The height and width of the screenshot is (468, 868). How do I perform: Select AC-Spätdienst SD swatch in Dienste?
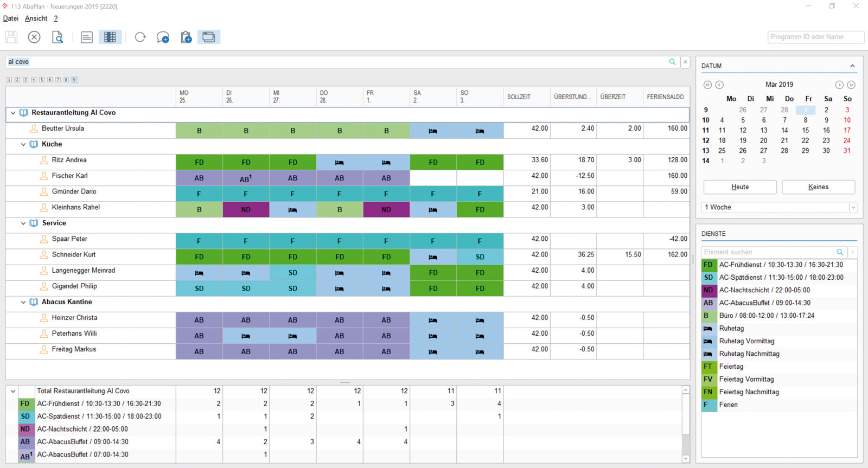coord(708,278)
